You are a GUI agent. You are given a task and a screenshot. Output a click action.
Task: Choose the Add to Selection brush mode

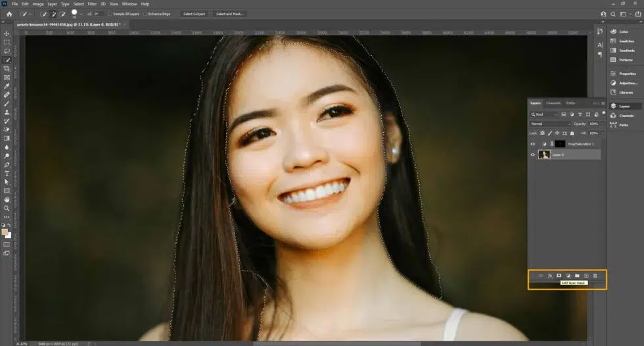(53, 14)
